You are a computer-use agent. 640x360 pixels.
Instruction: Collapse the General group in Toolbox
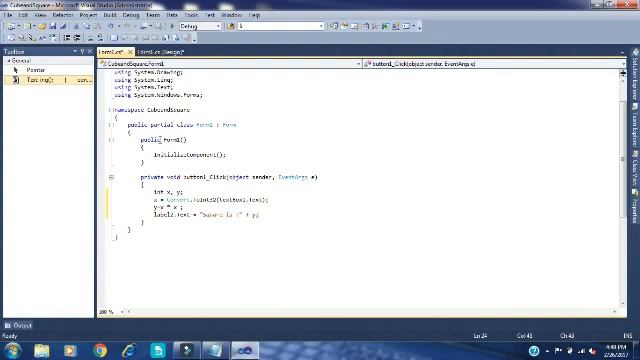tap(9, 61)
